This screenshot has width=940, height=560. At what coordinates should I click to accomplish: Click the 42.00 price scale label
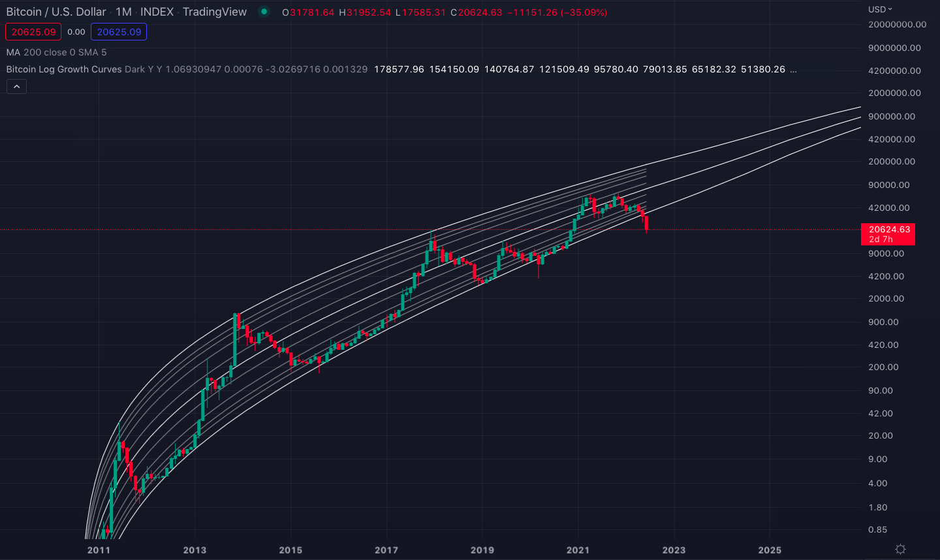point(881,413)
